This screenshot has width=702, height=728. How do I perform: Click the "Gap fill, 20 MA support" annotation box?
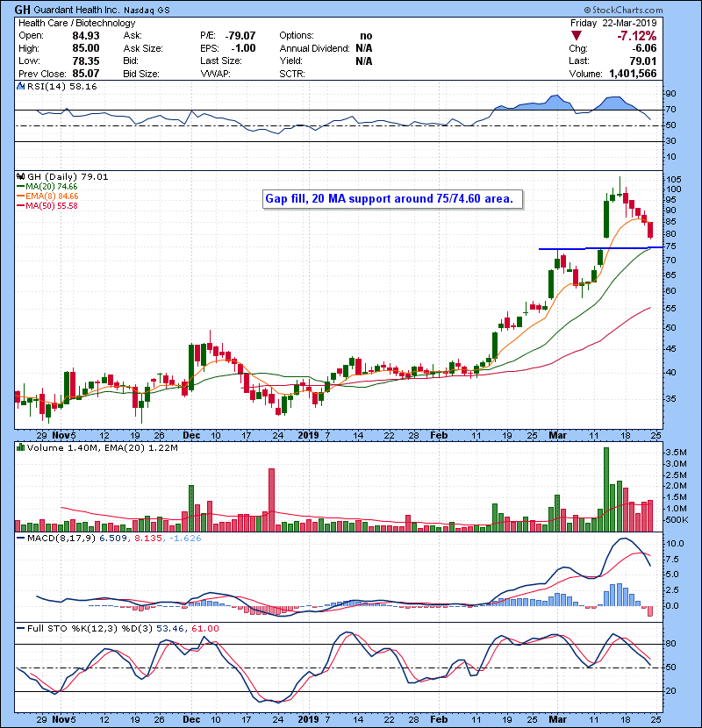click(x=392, y=199)
